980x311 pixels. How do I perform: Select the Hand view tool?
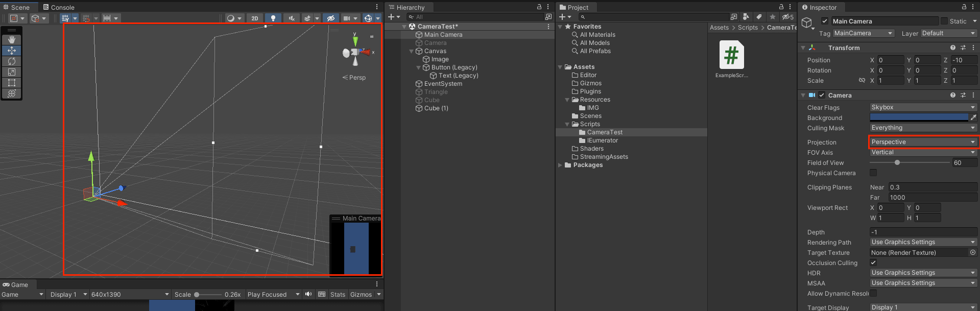(12, 40)
